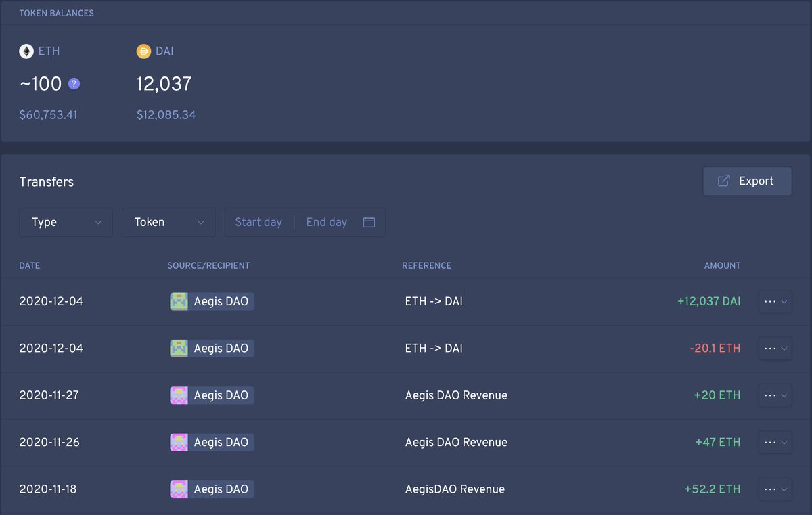Viewport: 812px width, 515px height.
Task: Click the TOKEN BALANCES heading
Action: (56, 13)
